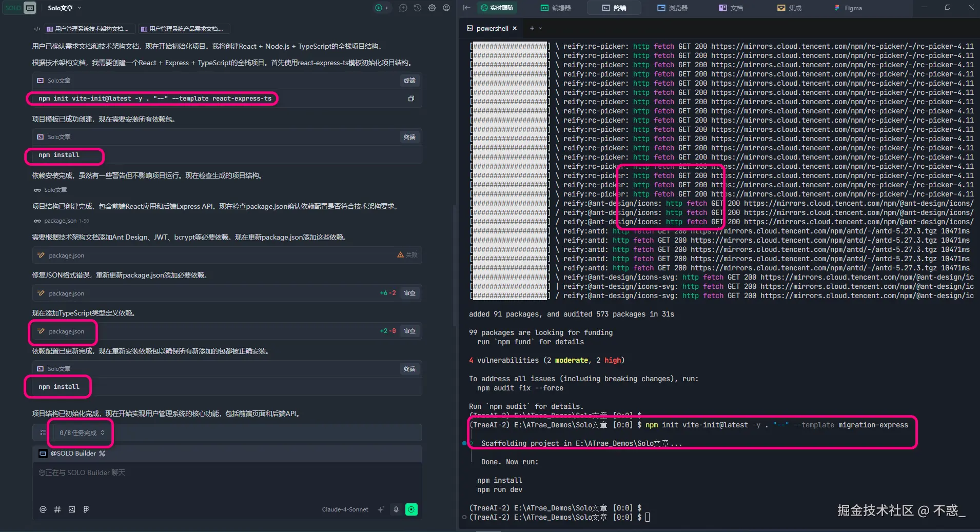Click the chat panel vertical scrollbar
This screenshot has width=980, height=532.
pos(455,267)
